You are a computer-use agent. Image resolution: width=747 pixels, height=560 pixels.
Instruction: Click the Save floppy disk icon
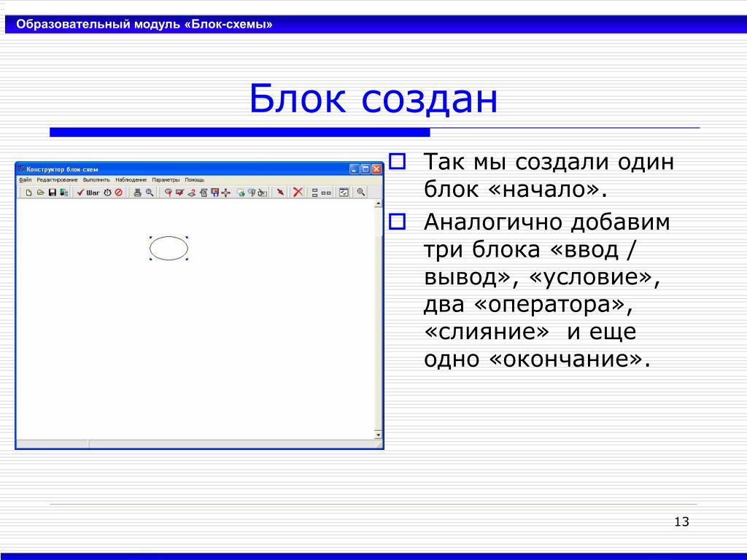pos(53,192)
